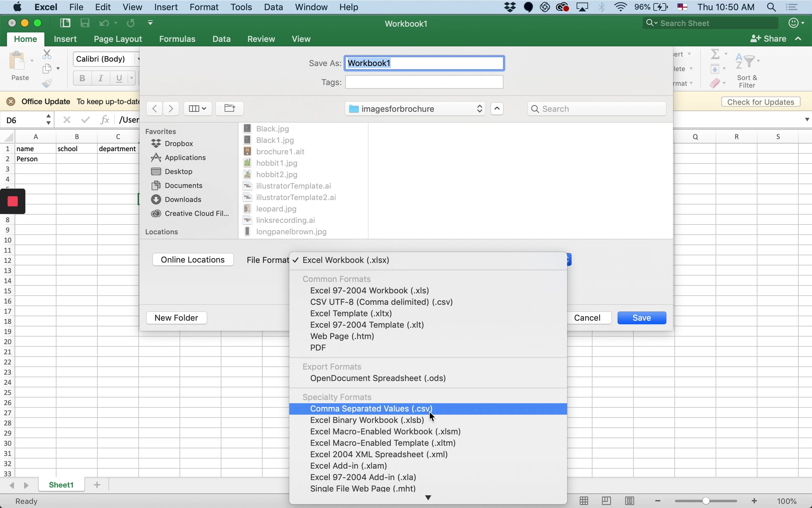Click the Save icon in title bar toolbar
This screenshot has height=508, width=812.
[x=85, y=23]
